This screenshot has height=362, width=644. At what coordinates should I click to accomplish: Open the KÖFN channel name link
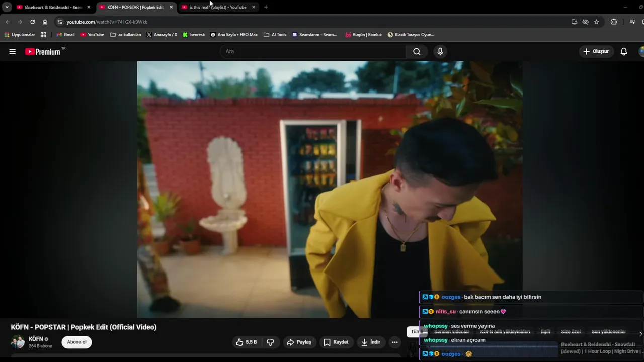[x=36, y=339]
